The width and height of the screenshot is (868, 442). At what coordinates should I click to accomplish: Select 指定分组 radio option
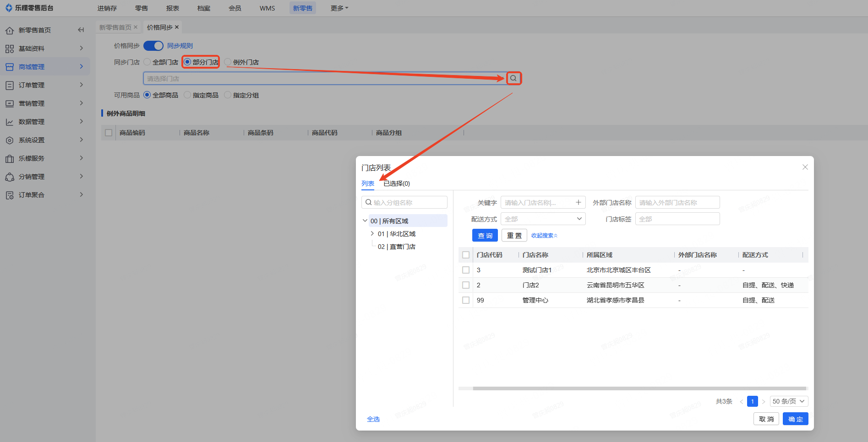[x=241, y=95]
